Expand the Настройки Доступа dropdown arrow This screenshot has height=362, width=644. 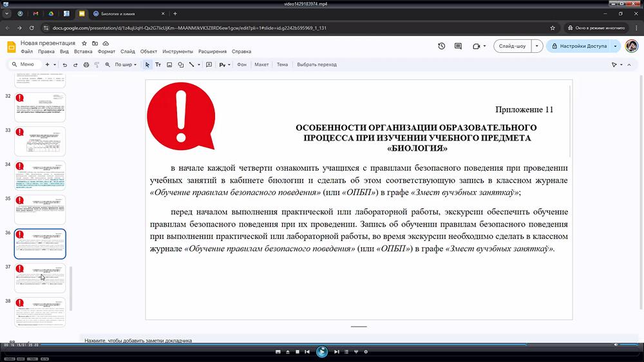point(616,46)
